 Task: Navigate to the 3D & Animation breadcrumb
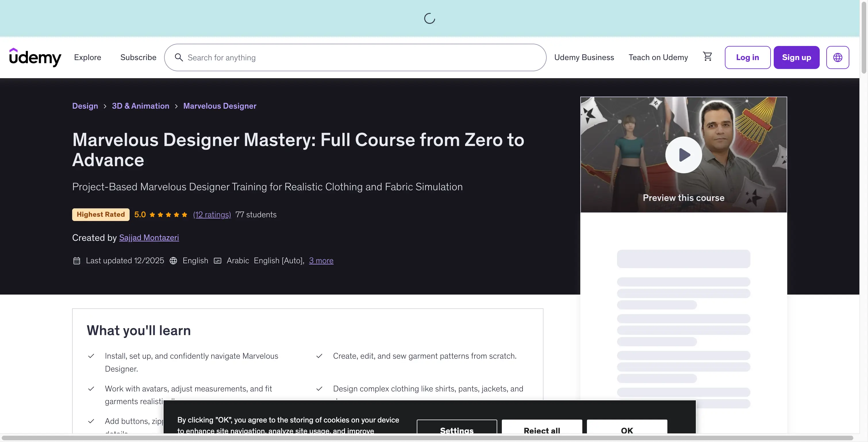[141, 106]
